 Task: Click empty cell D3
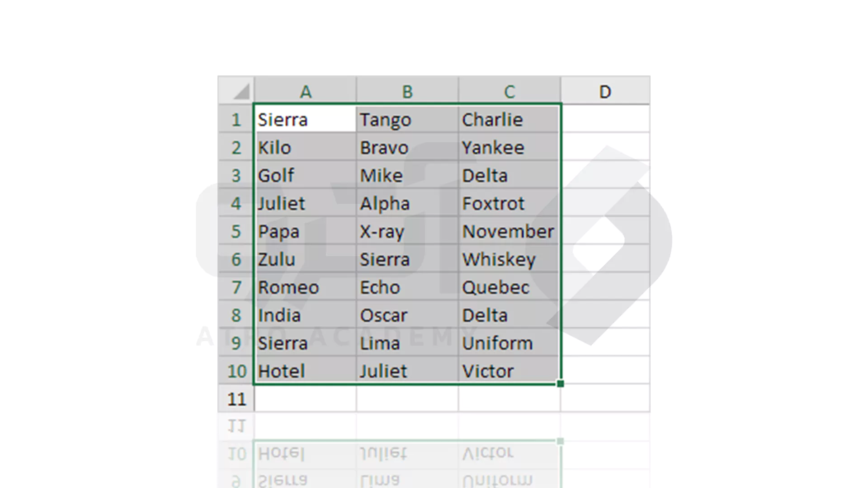605,175
